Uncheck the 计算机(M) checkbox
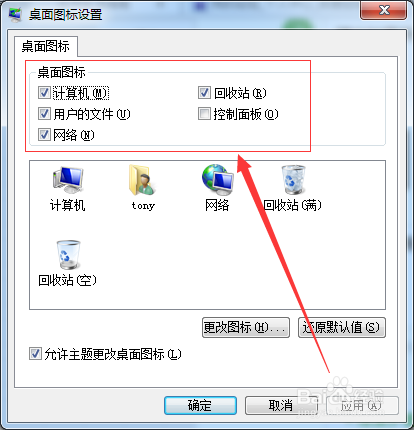 tap(44, 93)
